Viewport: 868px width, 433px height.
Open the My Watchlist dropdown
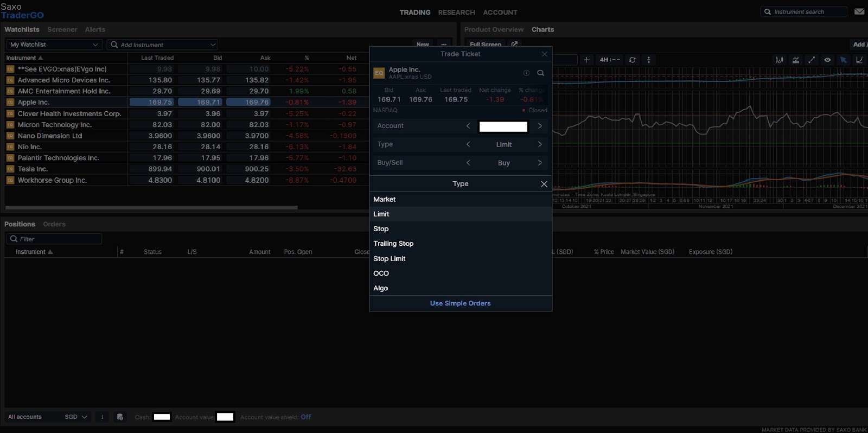[54, 44]
